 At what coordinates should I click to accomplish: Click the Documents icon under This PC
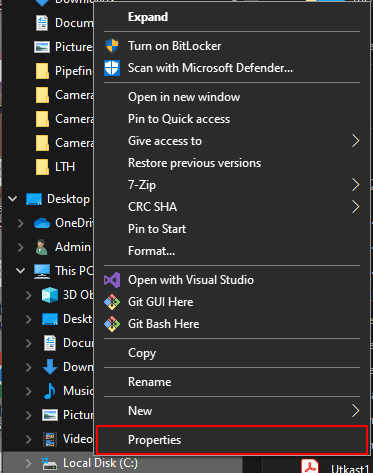click(x=50, y=343)
